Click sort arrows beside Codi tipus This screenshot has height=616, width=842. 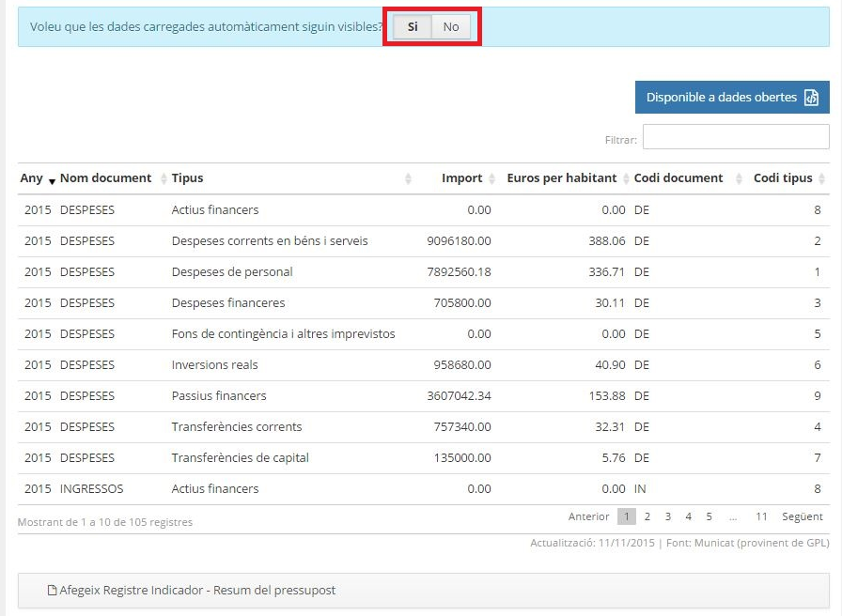(822, 178)
